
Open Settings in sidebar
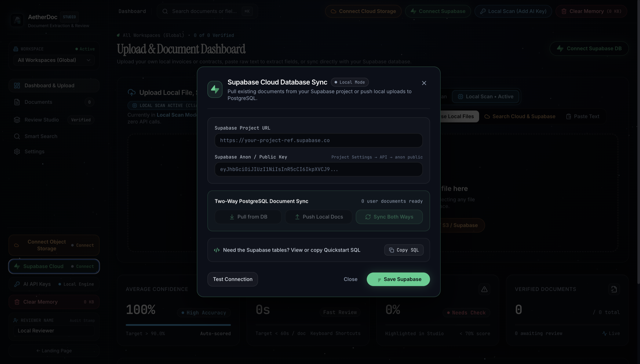click(x=54, y=152)
